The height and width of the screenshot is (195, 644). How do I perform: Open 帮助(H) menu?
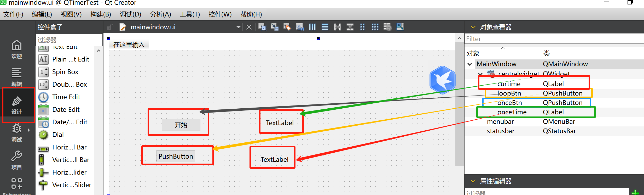[251, 14]
